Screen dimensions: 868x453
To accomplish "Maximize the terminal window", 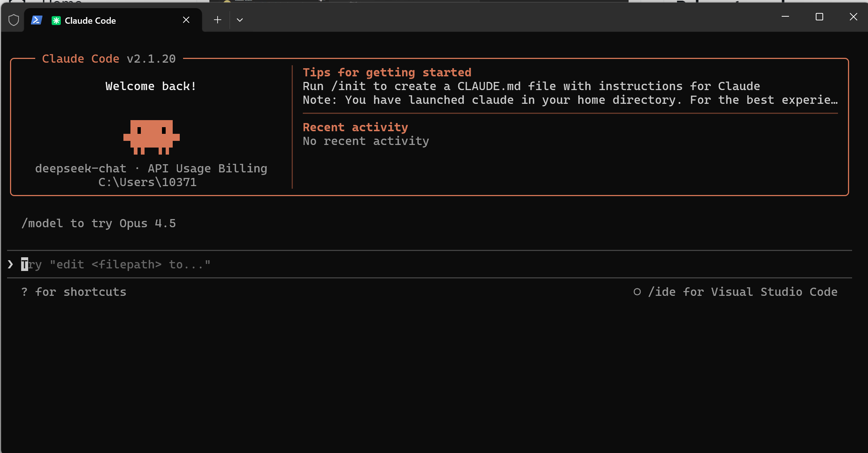I will tap(819, 17).
